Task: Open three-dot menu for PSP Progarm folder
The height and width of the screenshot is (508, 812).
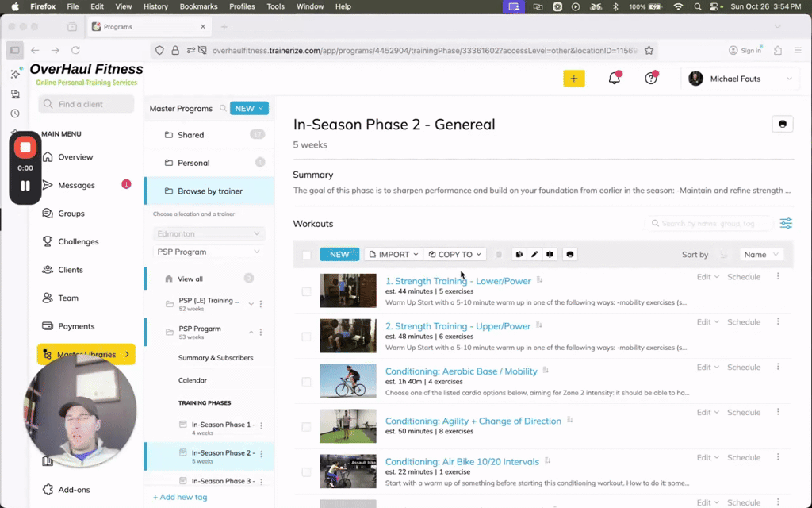Action: (x=261, y=332)
